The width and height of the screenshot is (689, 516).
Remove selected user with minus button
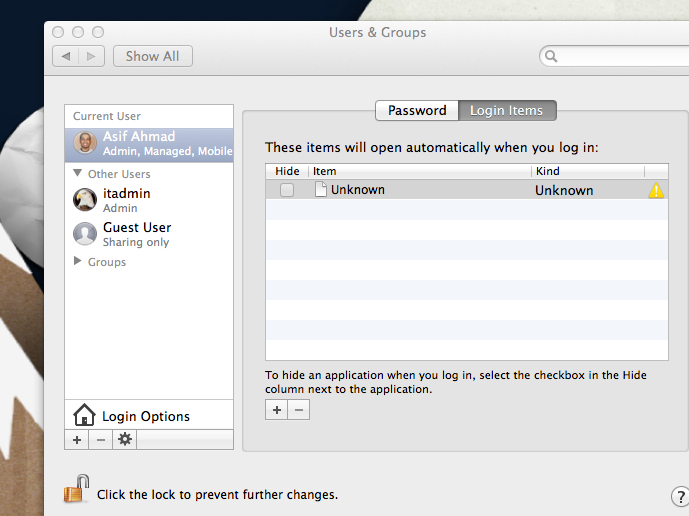(x=101, y=440)
